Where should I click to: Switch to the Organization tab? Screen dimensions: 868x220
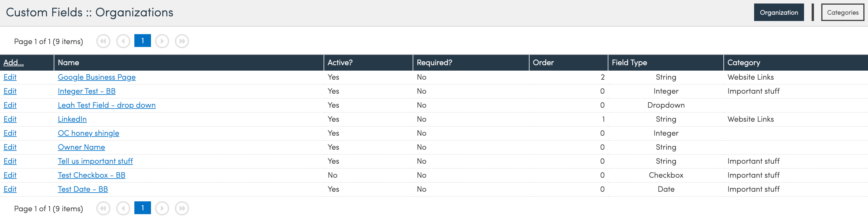pos(778,13)
